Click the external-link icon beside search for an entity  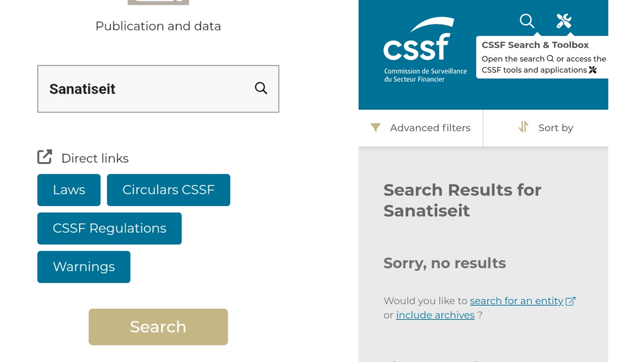pyautogui.click(x=570, y=301)
